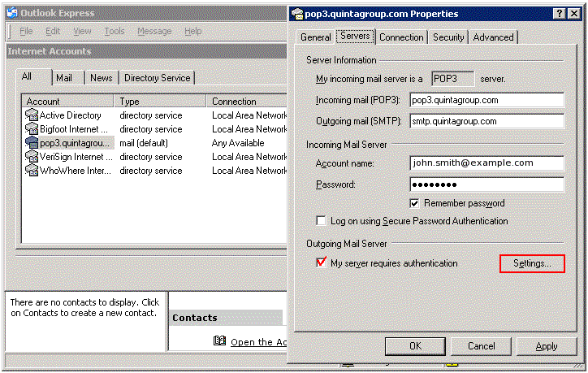Click the Contacts pane header
This screenshot has height=373, width=588.
pyautogui.click(x=226, y=318)
